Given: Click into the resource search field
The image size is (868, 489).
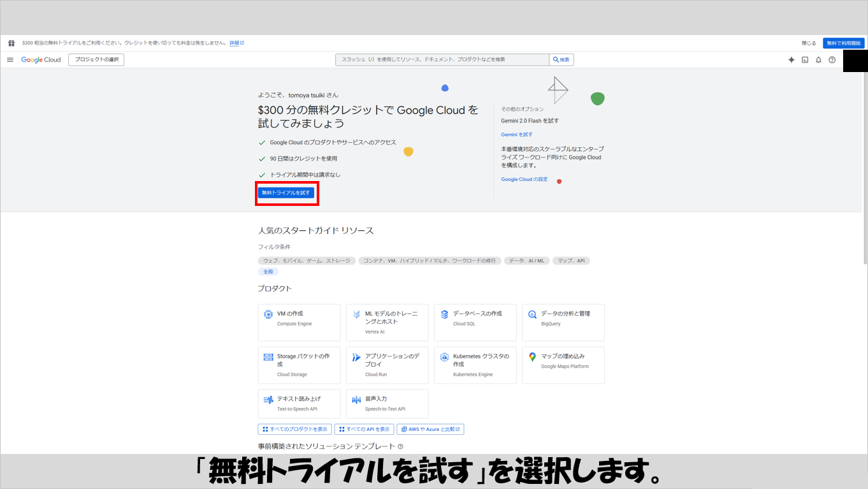Looking at the screenshot, I should tap(442, 60).
